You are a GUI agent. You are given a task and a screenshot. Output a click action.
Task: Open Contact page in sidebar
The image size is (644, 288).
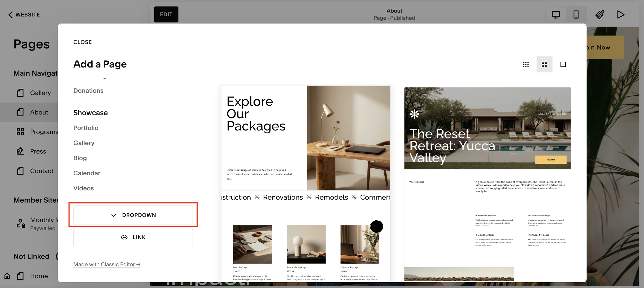point(41,171)
